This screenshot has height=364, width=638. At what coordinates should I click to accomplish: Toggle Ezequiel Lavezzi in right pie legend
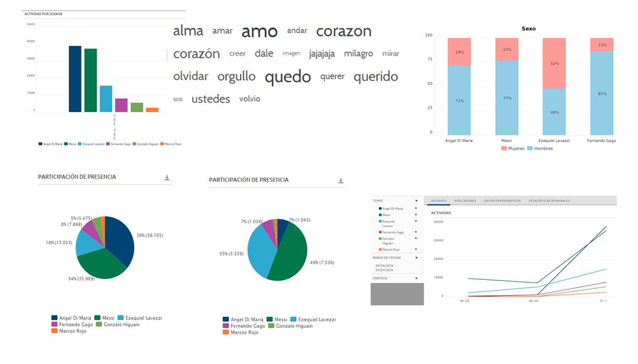click(313, 319)
